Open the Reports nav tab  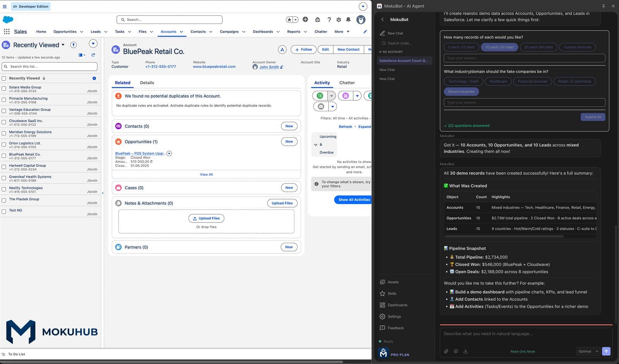coord(294,32)
